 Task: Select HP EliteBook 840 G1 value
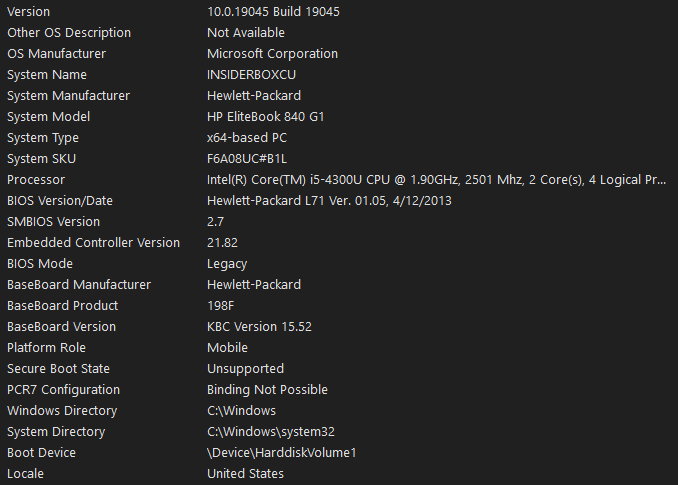265,117
